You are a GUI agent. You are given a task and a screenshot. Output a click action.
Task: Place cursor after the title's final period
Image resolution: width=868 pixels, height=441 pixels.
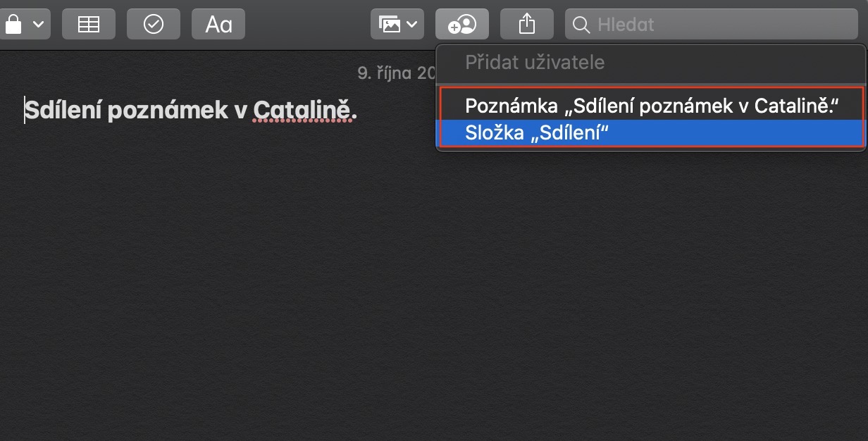point(358,111)
